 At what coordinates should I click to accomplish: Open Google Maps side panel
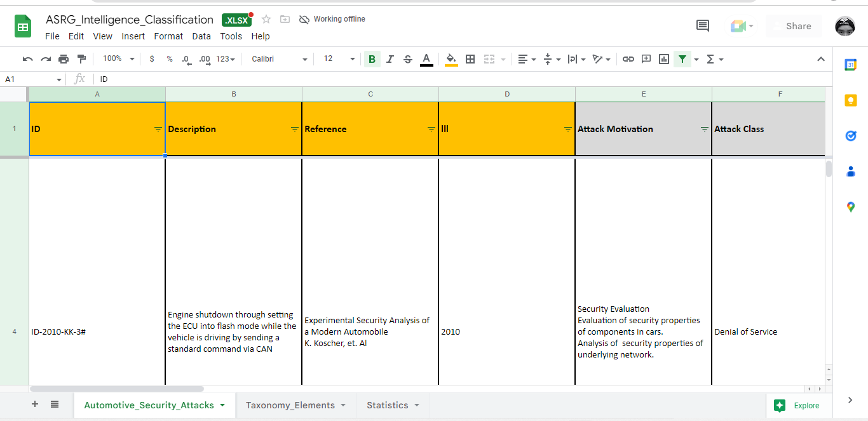pyautogui.click(x=851, y=206)
